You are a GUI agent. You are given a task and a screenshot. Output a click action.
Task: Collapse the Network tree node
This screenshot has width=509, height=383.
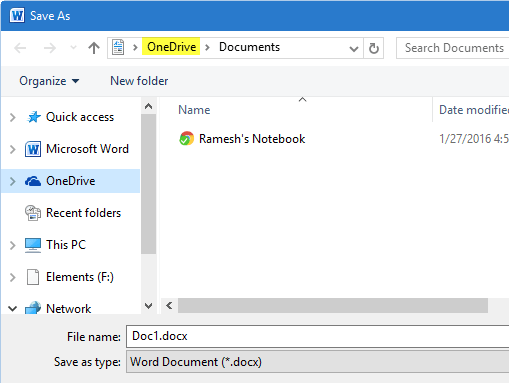13,309
